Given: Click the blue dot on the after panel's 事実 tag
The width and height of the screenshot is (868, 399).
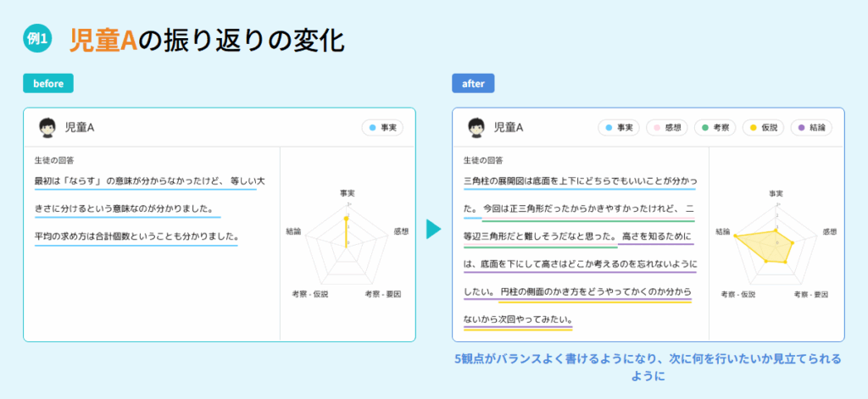Looking at the screenshot, I should pyautogui.click(x=608, y=128).
